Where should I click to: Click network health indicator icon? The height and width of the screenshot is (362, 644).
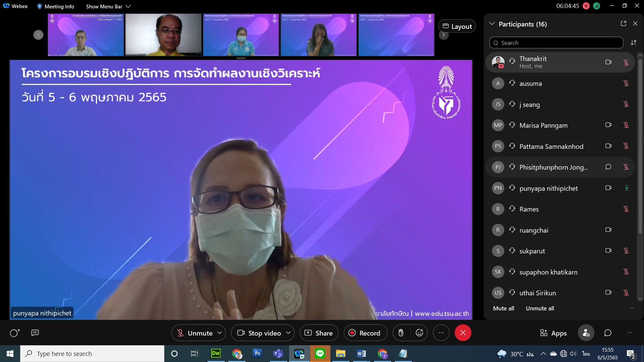click(596, 6)
